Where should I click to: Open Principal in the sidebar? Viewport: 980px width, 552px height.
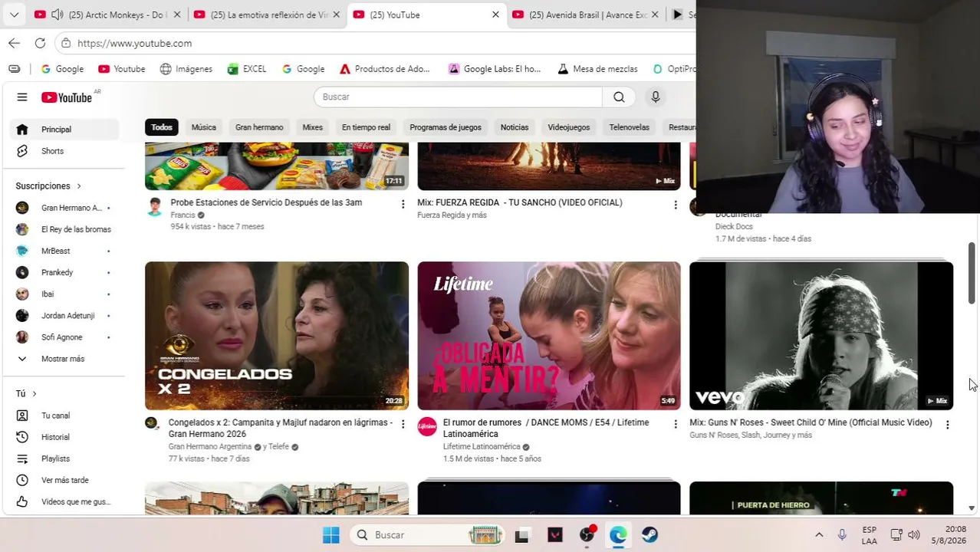(64, 130)
